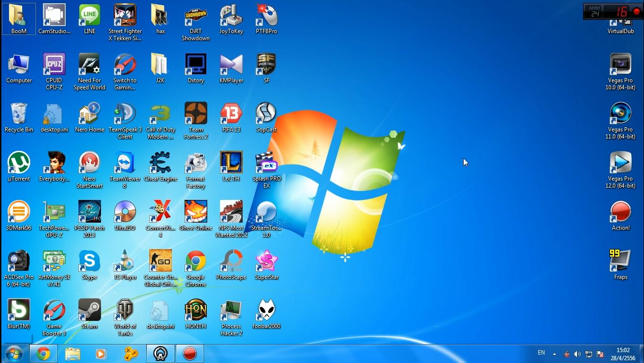Screen dimensions: 644x363
Task: Select the NFS Most Wanted 2012 shortcut
Action: point(231,219)
